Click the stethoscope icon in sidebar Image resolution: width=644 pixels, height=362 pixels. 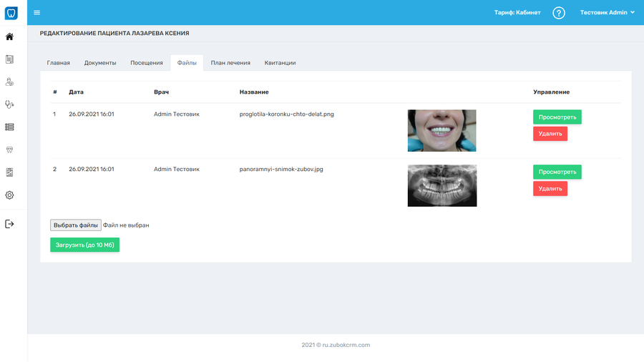[9, 104]
